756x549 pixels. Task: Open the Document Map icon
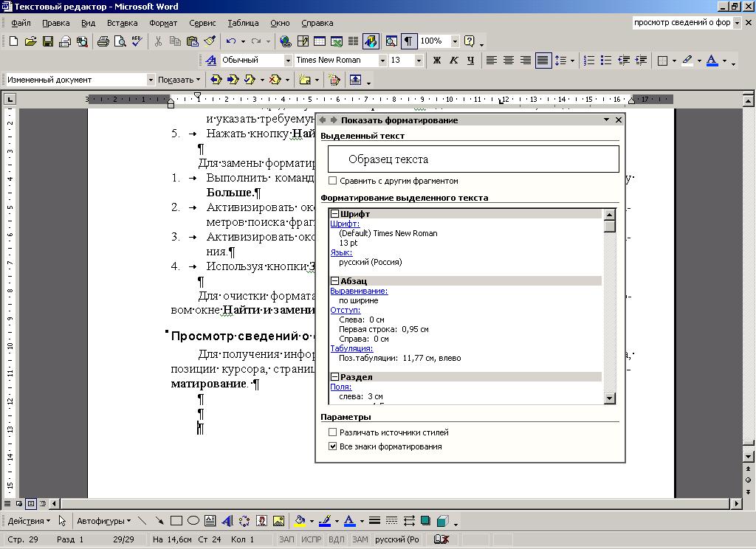pos(391,41)
